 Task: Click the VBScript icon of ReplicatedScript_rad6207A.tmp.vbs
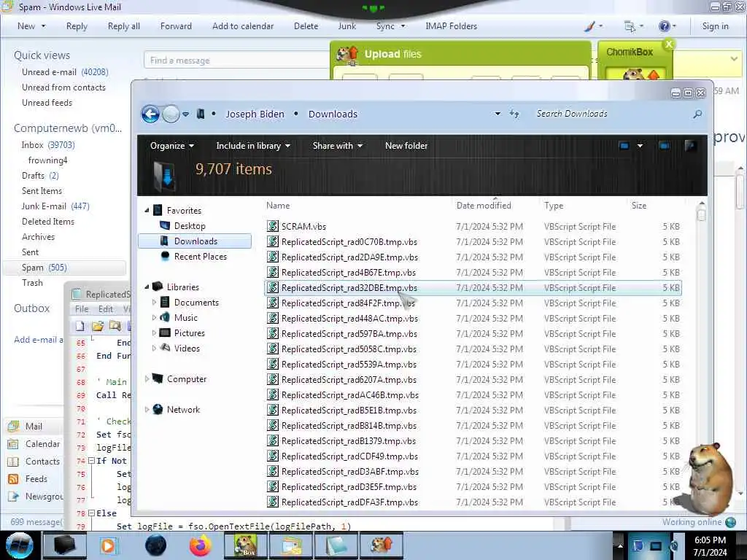click(273, 379)
